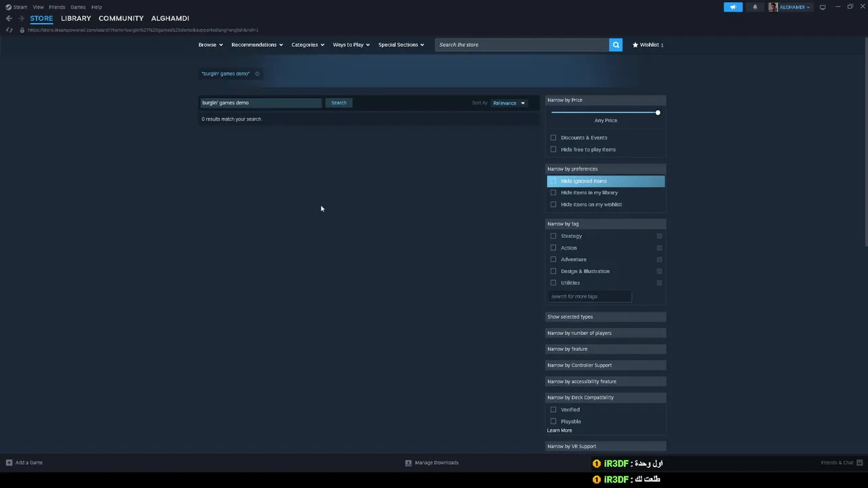The width and height of the screenshot is (868, 488).
Task: Exclude the Utilities tag via its side icon
Action: tap(659, 283)
